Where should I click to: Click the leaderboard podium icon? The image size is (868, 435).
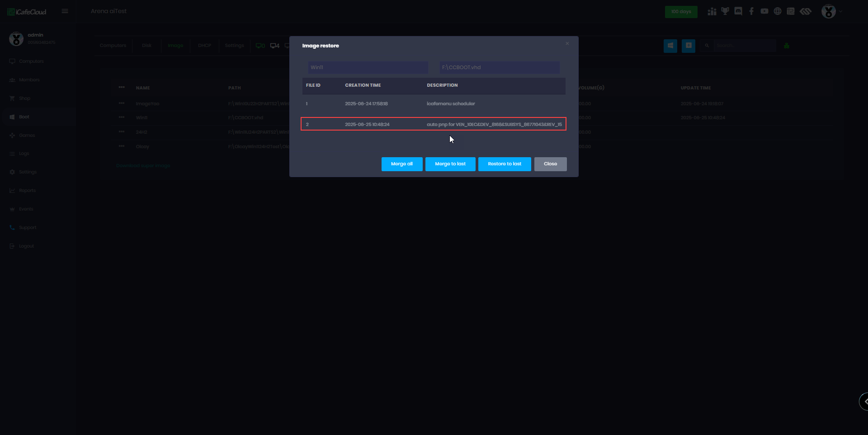pos(712,11)
